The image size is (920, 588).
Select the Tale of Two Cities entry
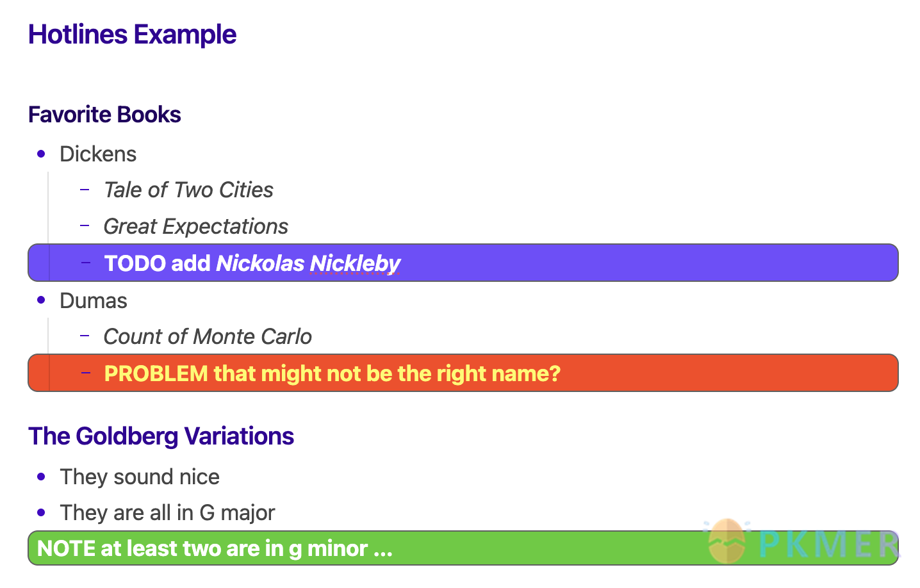[x=188, y=190]
